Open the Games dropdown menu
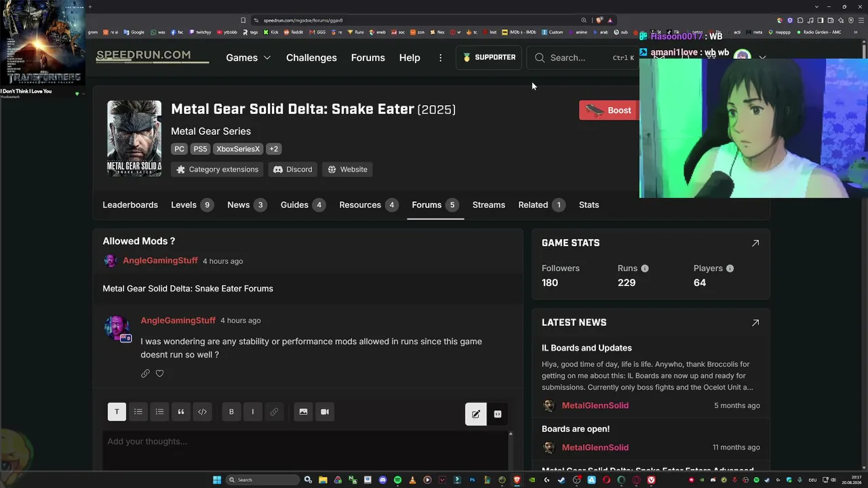This screenshot has height=488, width=868. pos(248,58)
